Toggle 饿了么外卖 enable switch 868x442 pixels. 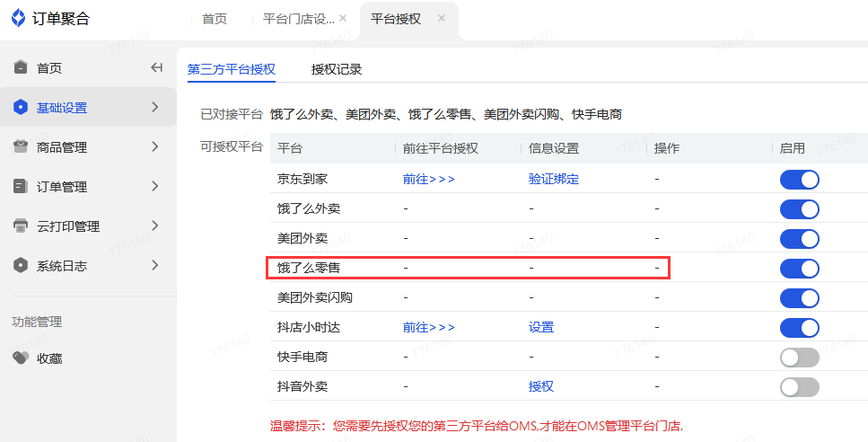point(800,209)
